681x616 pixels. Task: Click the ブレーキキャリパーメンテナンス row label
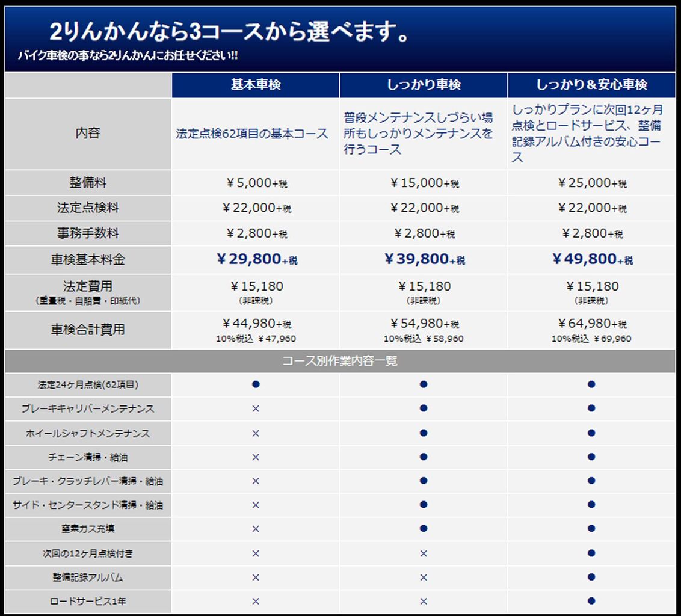[x=88, y=409]
